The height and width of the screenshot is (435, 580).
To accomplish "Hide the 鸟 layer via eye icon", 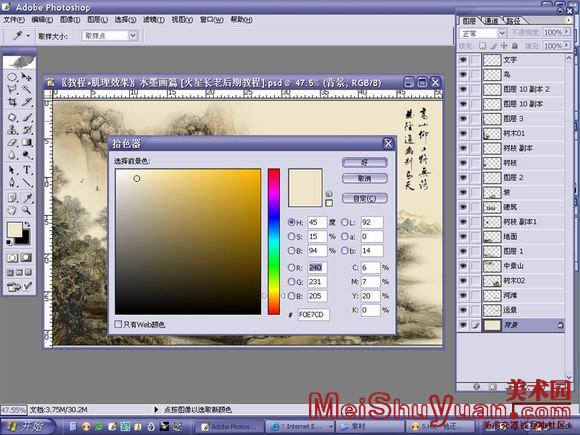I will click(x=463, y=75).
